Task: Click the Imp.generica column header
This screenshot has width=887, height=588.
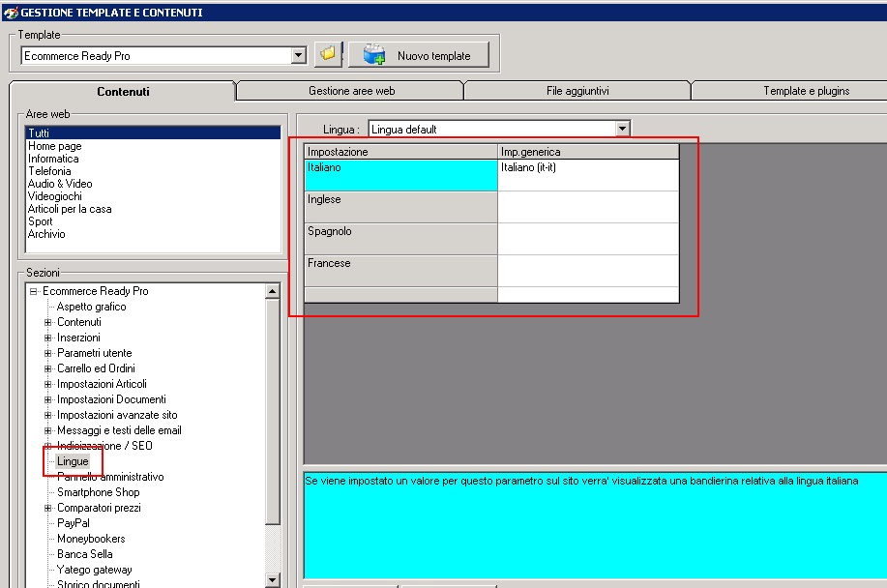Action: [x=588, y=152]
